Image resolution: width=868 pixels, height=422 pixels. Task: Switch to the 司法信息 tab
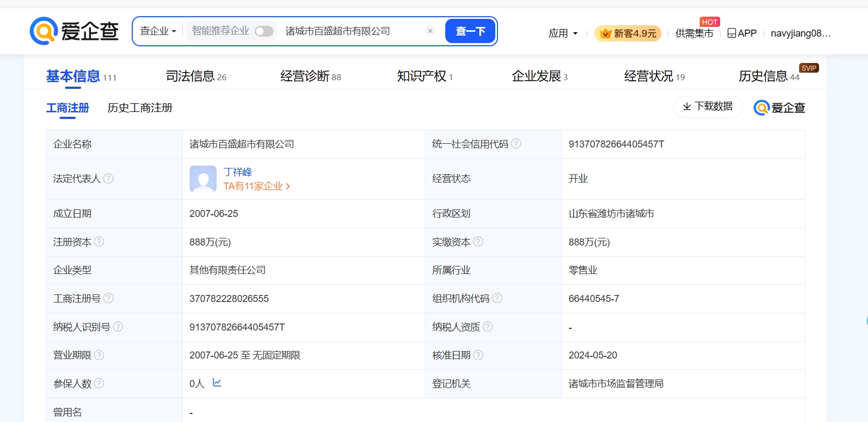point(196,76)
